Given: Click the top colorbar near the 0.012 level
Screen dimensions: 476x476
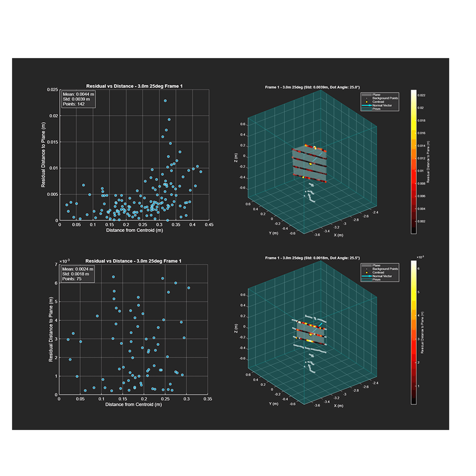Looking at the screenshot, I should pyautogui.click(x=414, y=158).
